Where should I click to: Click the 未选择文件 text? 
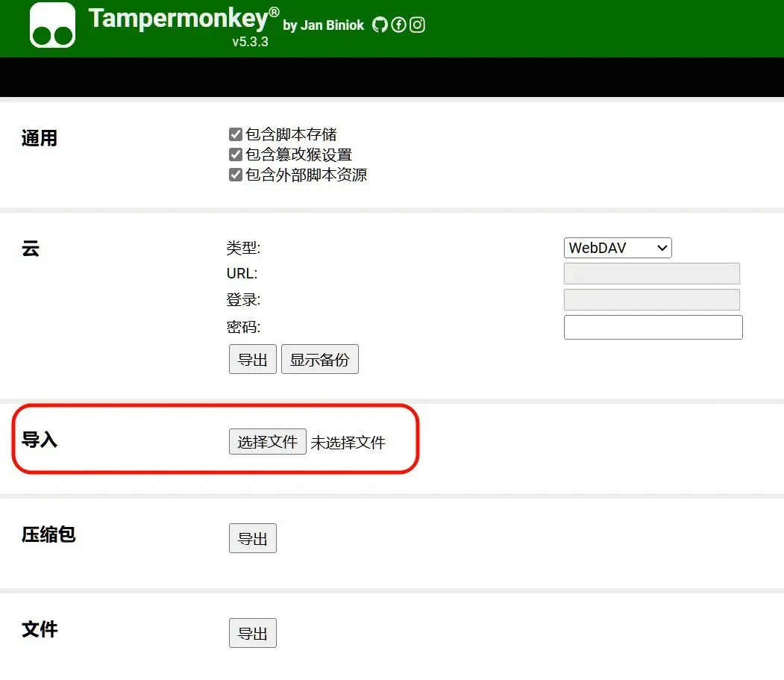click(x=348, y=443)
